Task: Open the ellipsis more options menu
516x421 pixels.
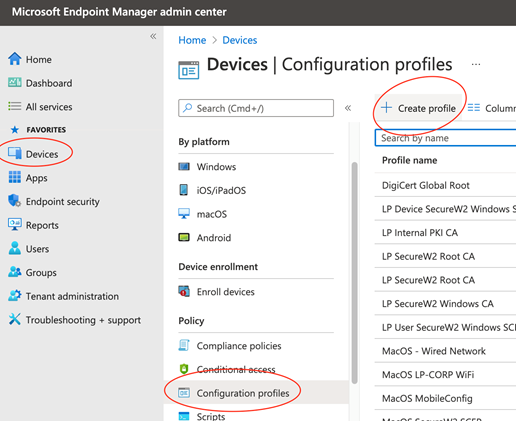Action: [x=476, y=64]
